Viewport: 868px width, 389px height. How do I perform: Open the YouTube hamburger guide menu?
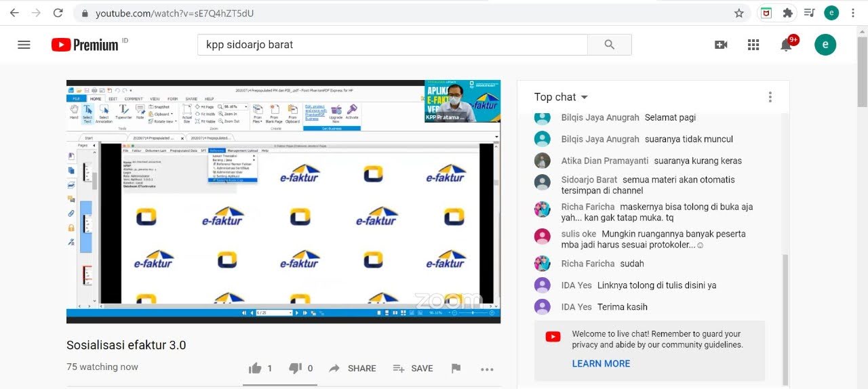click(24, 45)
